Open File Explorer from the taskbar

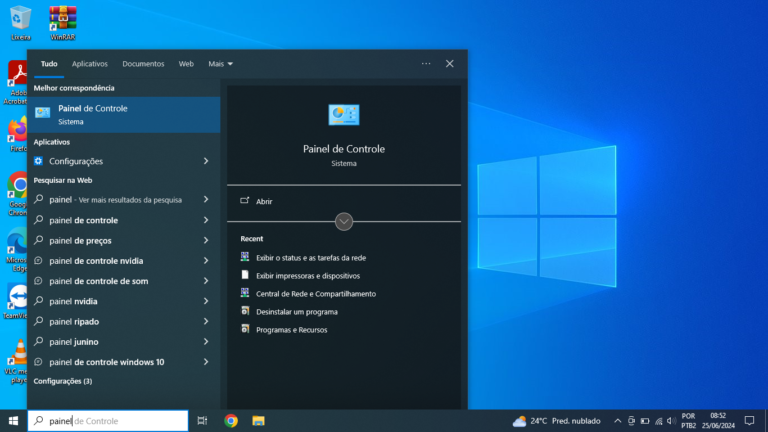[258, 421]
